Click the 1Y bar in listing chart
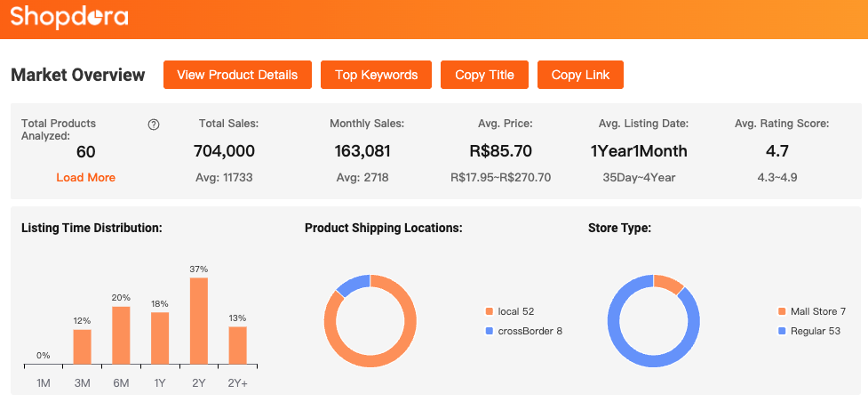Screen dimensions: 868x402 160,338
